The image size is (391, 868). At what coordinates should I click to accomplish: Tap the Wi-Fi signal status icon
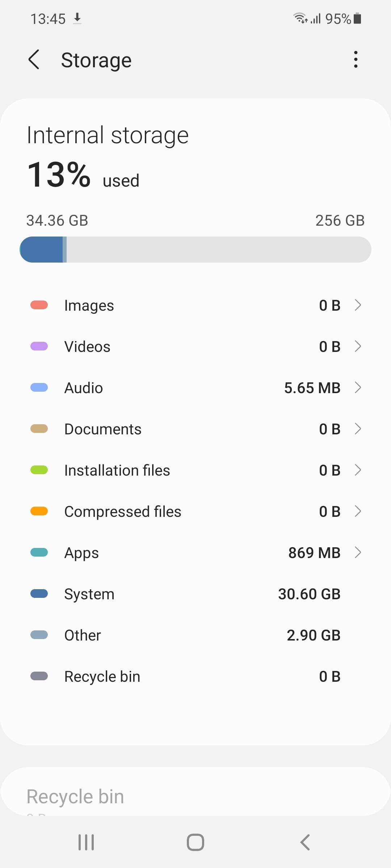point(300,18)
